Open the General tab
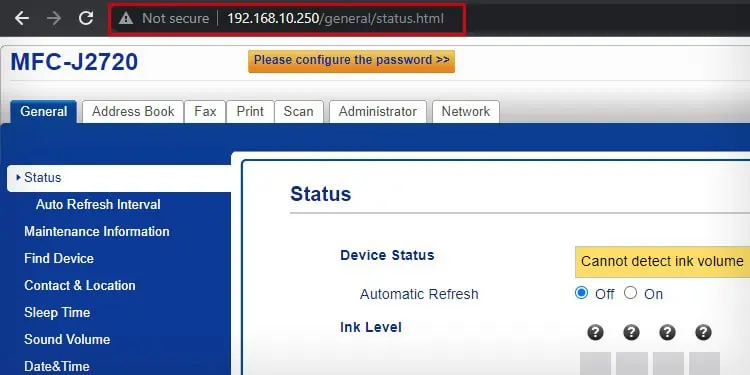Image resolution: width=750 pixels, height=375 pixels. coord(44,111)
